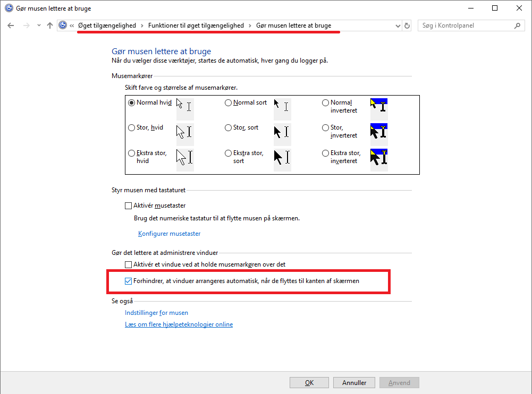Go to 'Øget tilgængelighed' breadcrumb
532x394 pixels.
pyautogui.click(x=106, y=25)
